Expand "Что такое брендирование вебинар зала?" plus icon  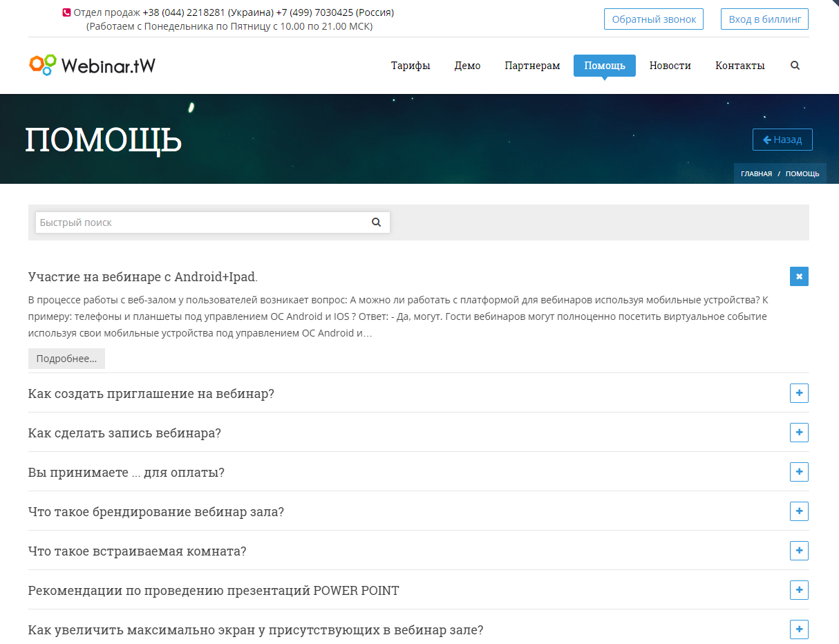point(799,511)
